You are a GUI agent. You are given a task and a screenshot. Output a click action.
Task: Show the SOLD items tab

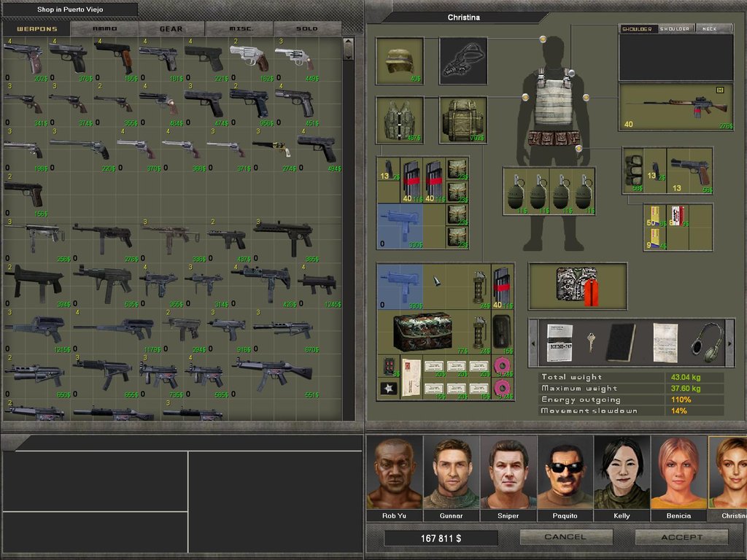click(x=307, y=28)
